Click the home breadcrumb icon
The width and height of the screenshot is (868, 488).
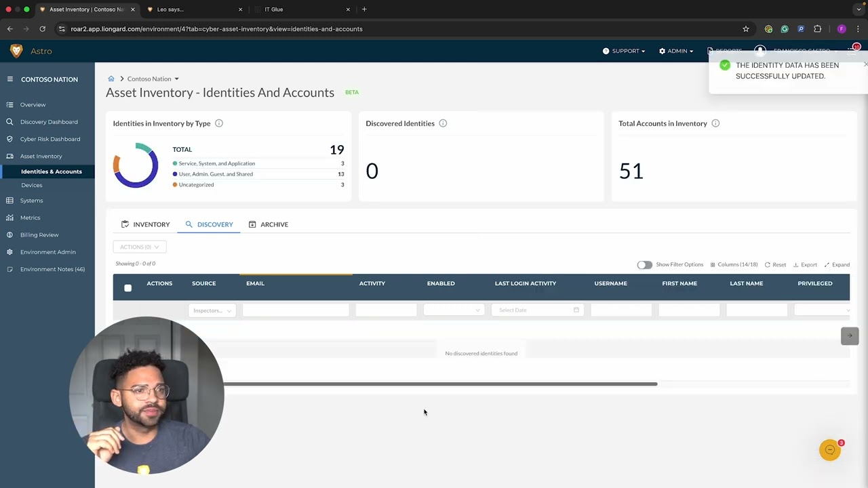[x=111, y=79]
